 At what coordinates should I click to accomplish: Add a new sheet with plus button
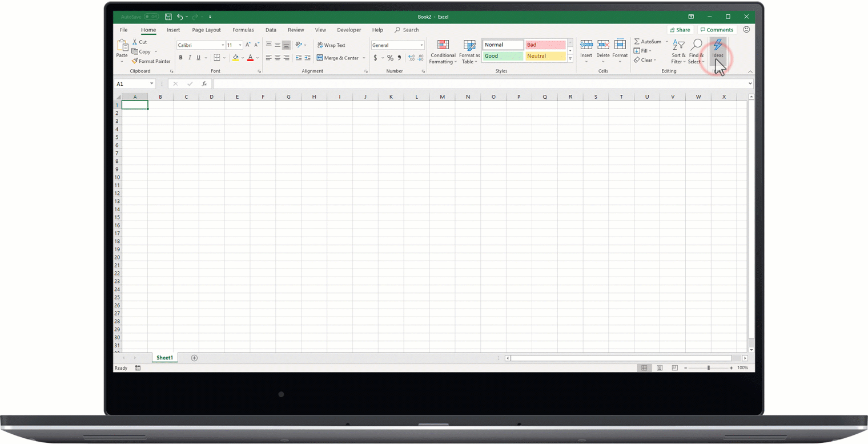(x=194, y=358)
